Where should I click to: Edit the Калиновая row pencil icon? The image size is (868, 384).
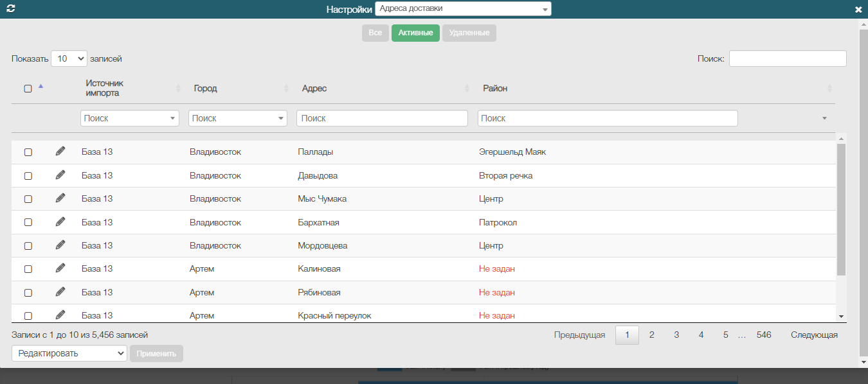pos(60,268)
